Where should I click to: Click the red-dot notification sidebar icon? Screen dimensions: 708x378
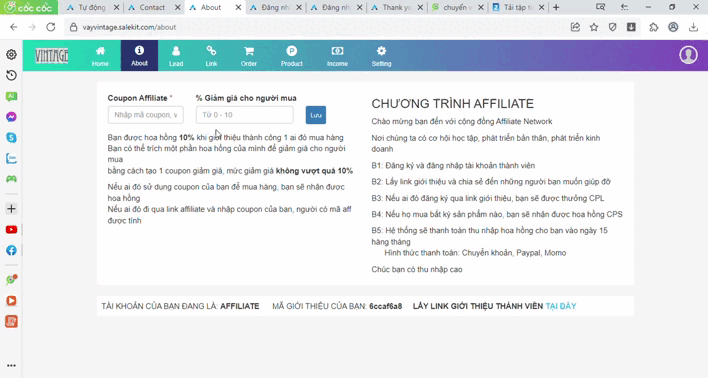(11, 280)
